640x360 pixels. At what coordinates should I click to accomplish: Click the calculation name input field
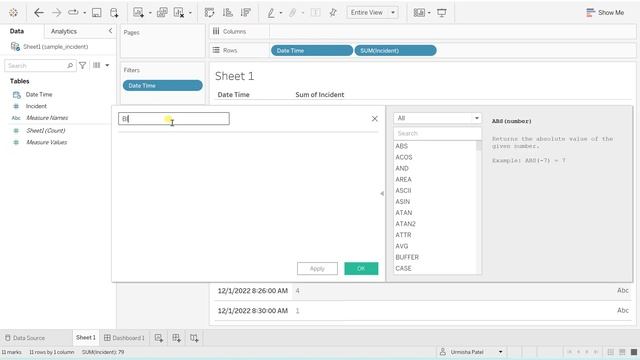[x=174, y=119]
